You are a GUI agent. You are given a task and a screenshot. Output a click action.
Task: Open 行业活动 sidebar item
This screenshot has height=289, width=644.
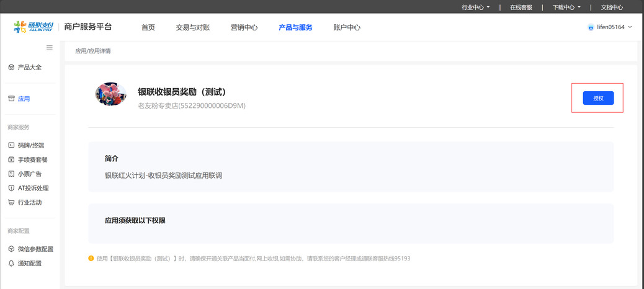pos(30,203)
